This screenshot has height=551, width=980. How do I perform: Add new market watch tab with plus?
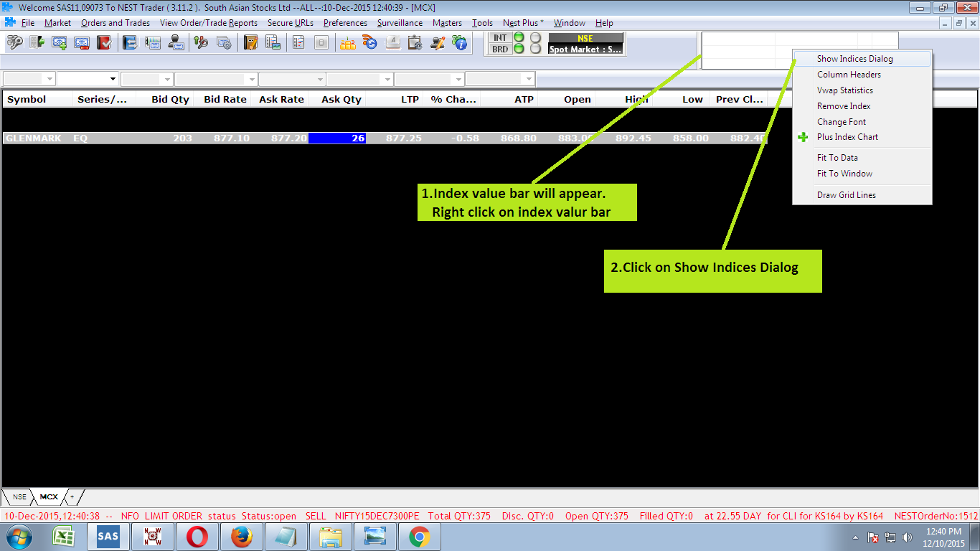(x=72, y=496)
